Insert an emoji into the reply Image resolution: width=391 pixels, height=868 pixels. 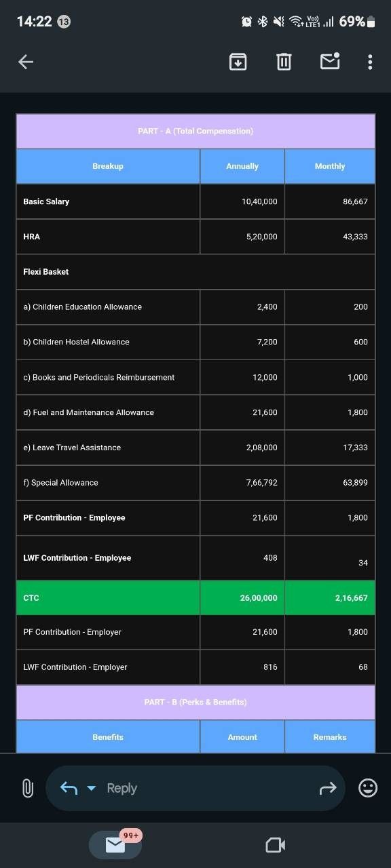click(367, 788)
